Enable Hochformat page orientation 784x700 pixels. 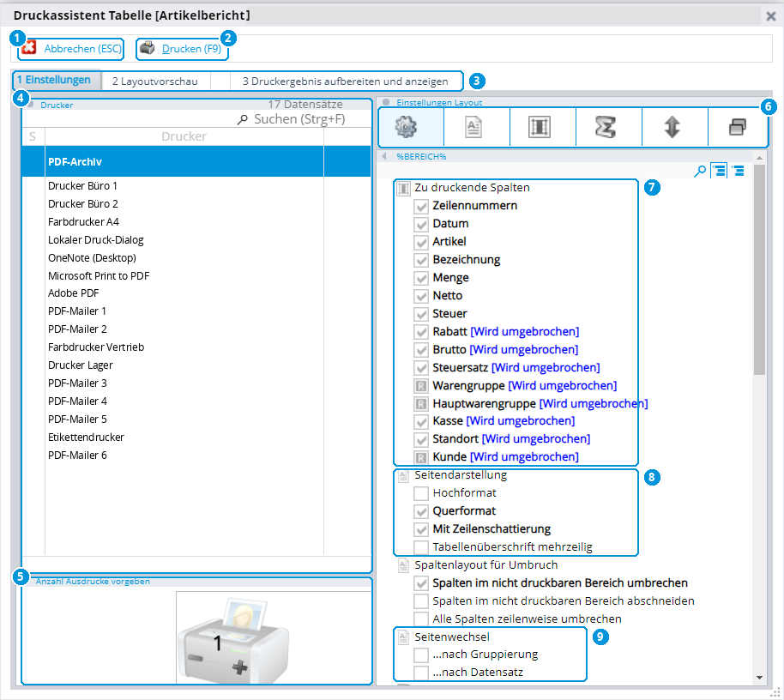point(421,493)
